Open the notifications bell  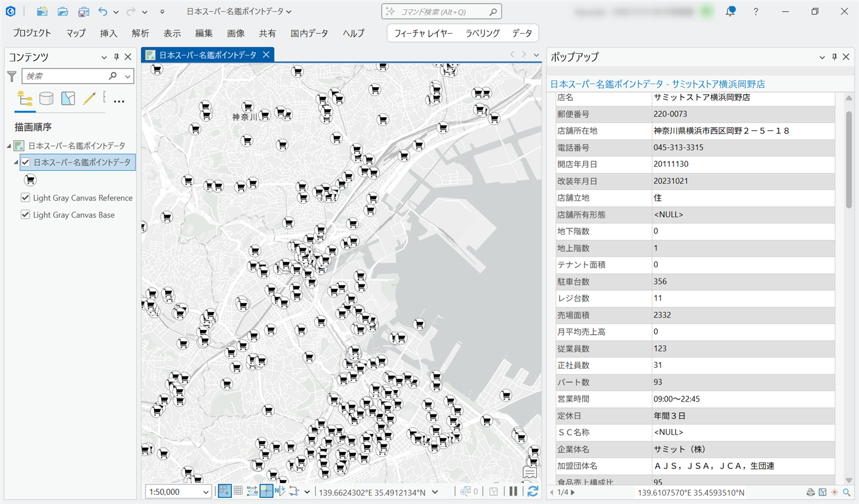coord(730,11)
